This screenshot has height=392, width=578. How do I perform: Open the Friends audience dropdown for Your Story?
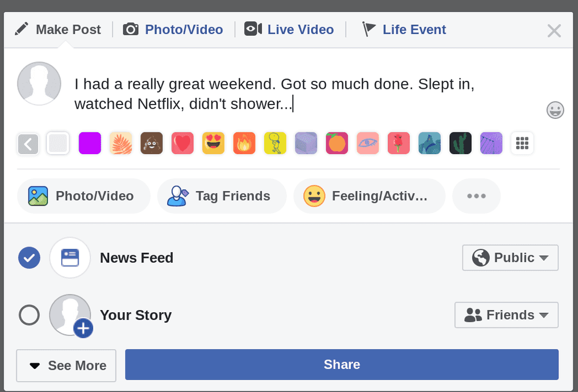506,315
